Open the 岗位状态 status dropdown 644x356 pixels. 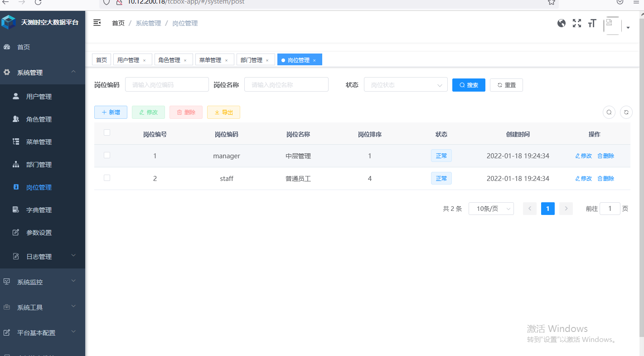(406, 84)
